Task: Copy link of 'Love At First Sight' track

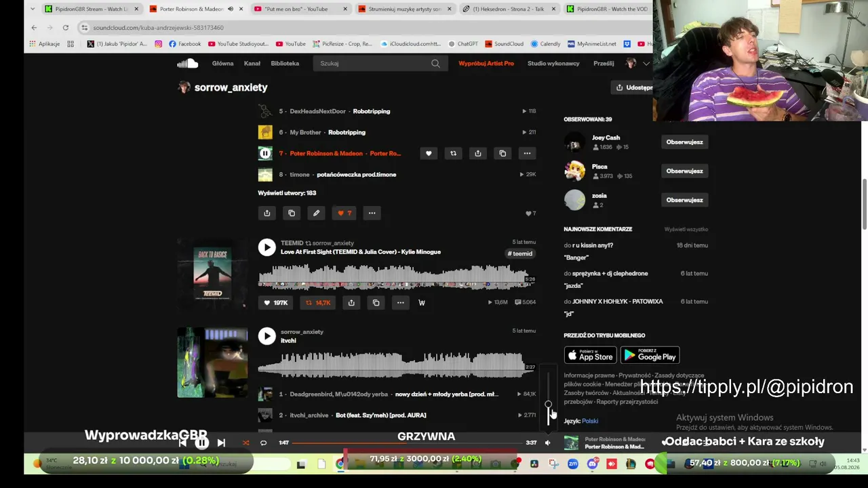Action: (376, 303)
